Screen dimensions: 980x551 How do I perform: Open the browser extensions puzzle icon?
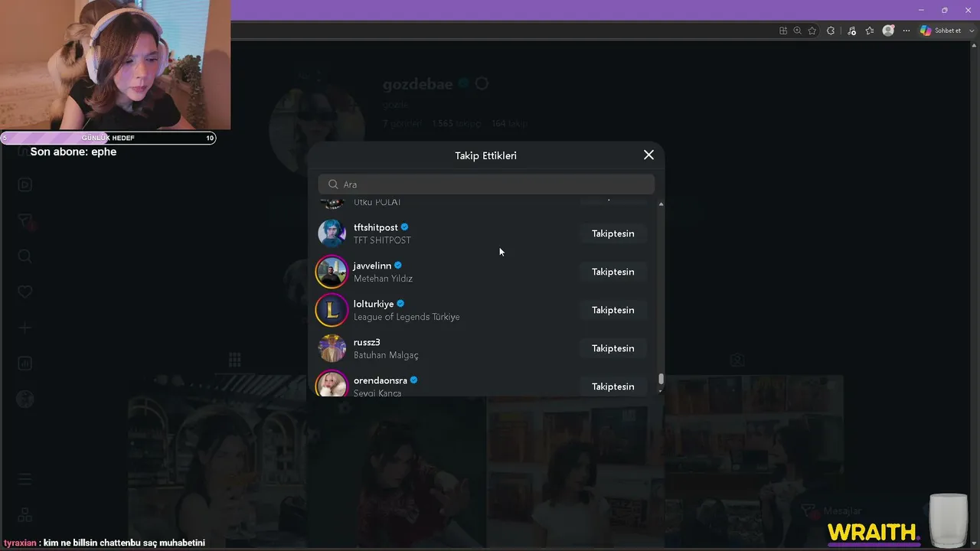pos(831,31)
